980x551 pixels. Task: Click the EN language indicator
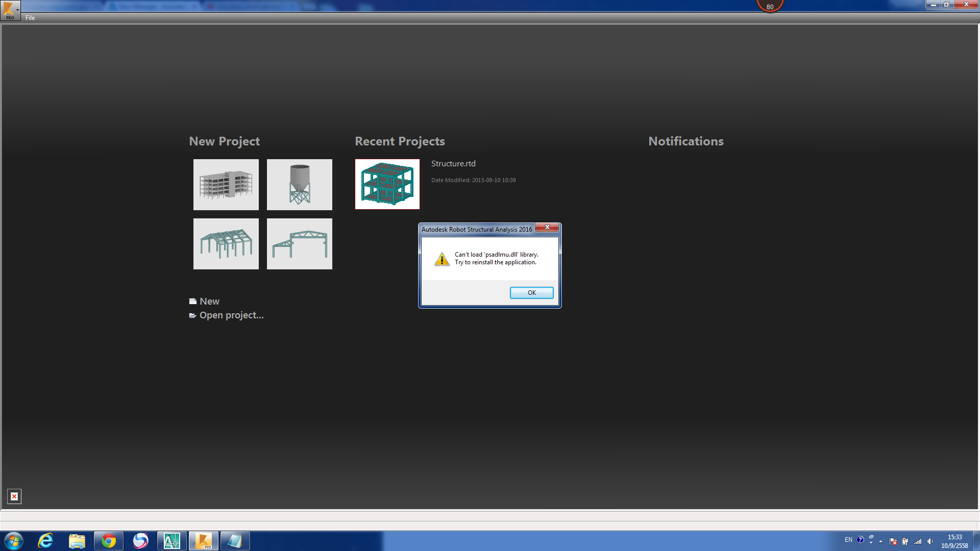coord(848,540)
